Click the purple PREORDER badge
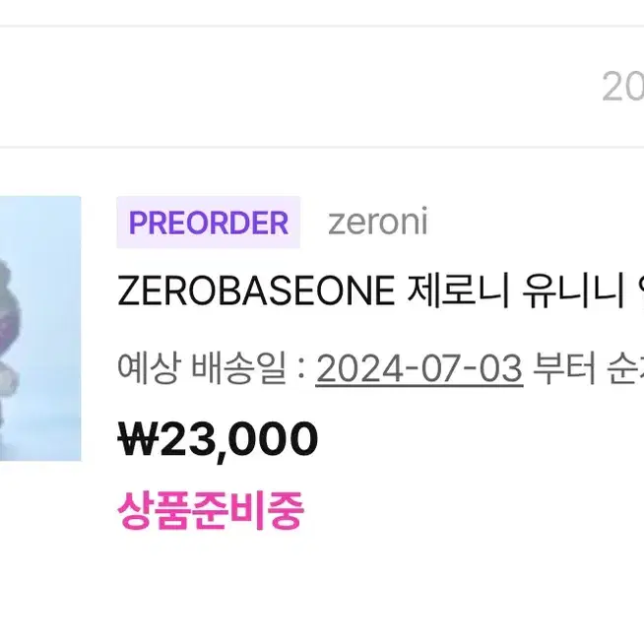644x644 pixels. (208, 223)
